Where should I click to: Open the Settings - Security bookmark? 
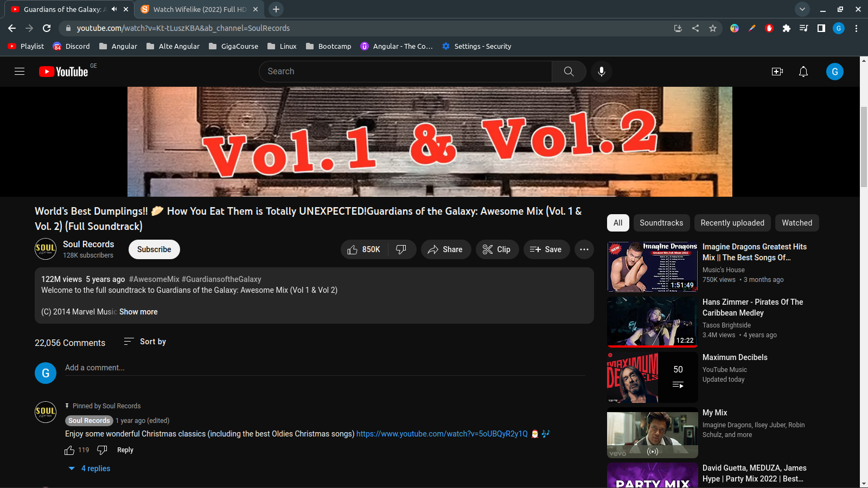[x=477, y=47]
